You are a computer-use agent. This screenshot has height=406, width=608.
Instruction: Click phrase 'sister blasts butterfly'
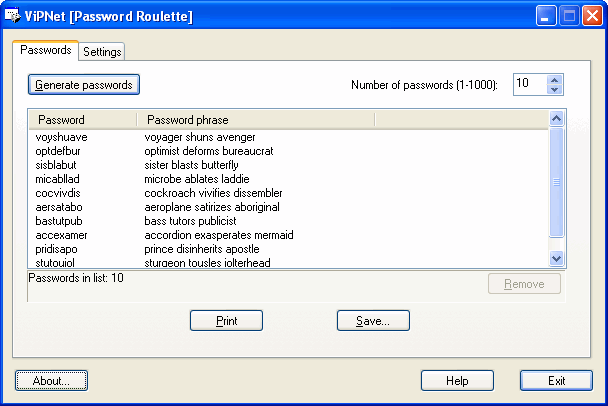(191, 165)
